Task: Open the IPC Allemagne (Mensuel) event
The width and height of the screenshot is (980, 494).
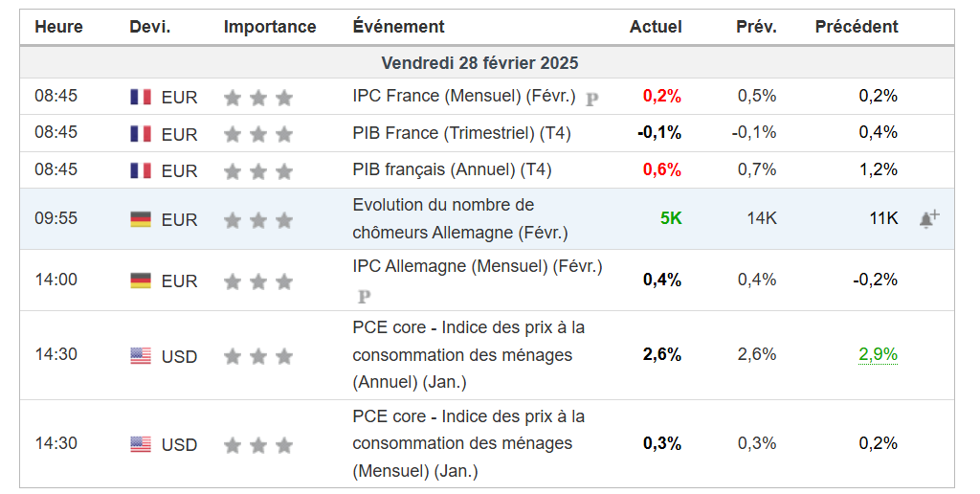Action: tap(477, 266)
